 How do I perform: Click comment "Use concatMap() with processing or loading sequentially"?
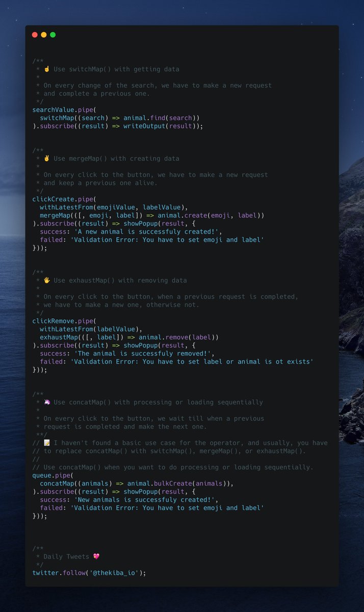[x=158, y=402]
